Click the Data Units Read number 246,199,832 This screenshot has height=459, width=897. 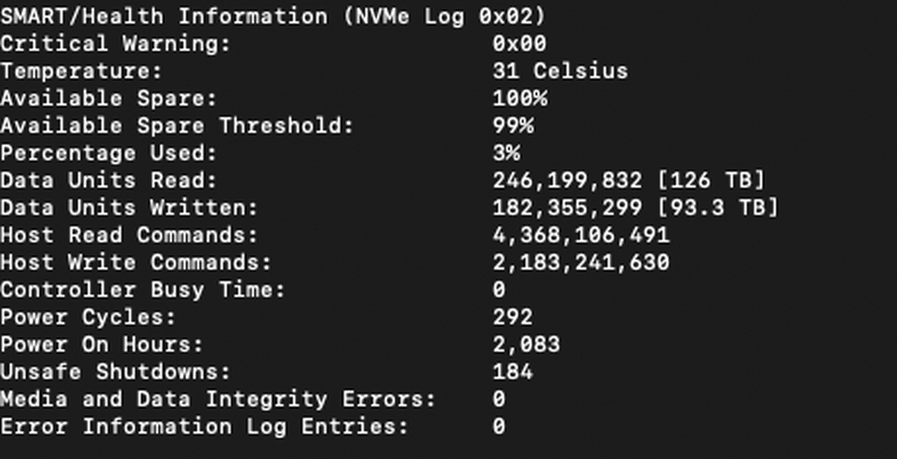point(567,181)
